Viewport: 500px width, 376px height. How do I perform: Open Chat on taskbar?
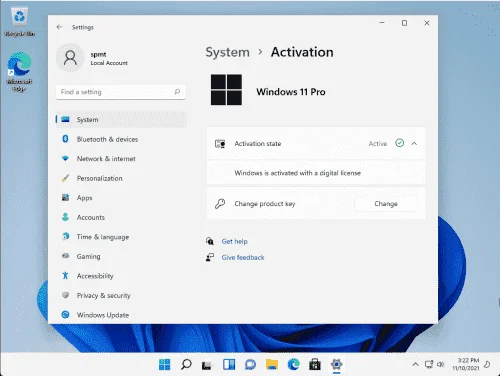pyautogui.click(x=250, y=364)
